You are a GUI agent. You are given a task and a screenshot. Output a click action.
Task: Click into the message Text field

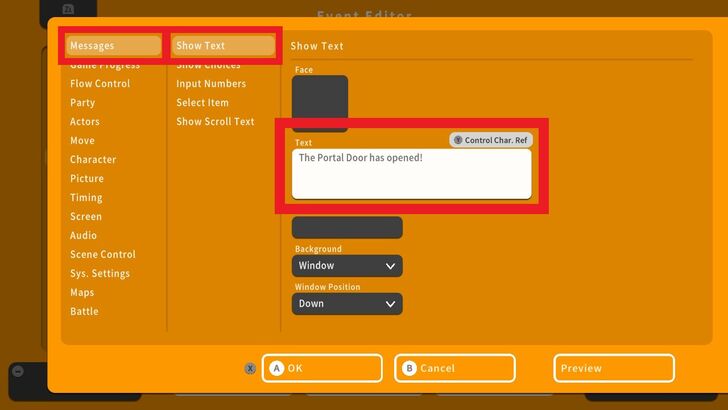pyautogui.click(x=411, y=174)
